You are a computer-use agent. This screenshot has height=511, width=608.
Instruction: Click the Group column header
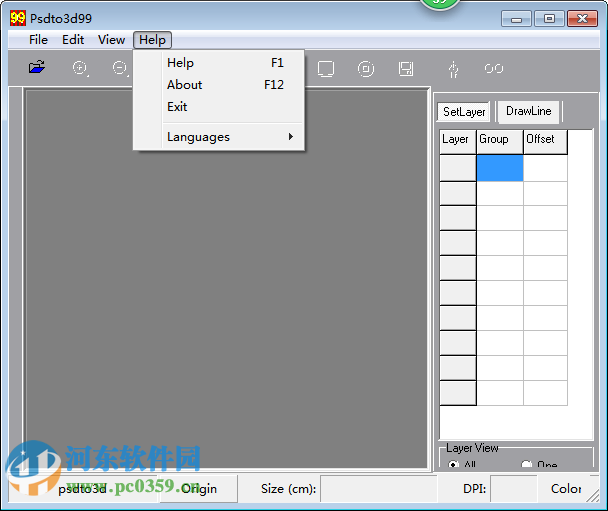coord(500,142)
